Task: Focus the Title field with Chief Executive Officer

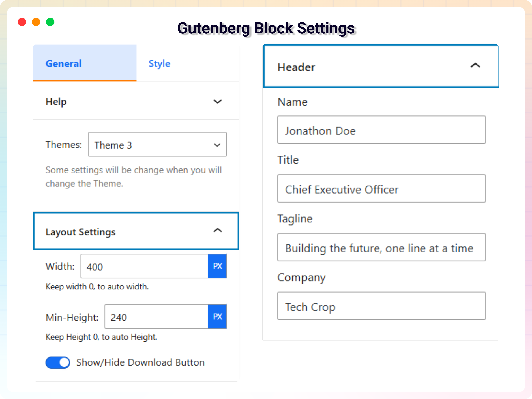Action: pos(381,189)
